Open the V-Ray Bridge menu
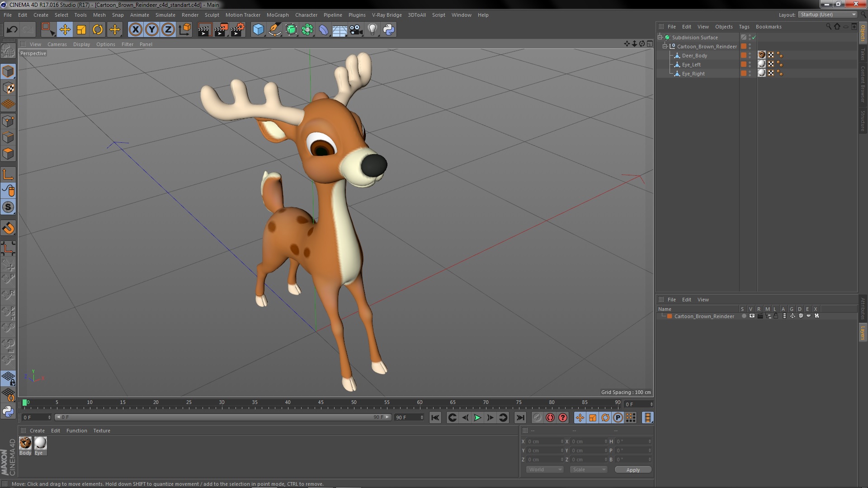 387,15
